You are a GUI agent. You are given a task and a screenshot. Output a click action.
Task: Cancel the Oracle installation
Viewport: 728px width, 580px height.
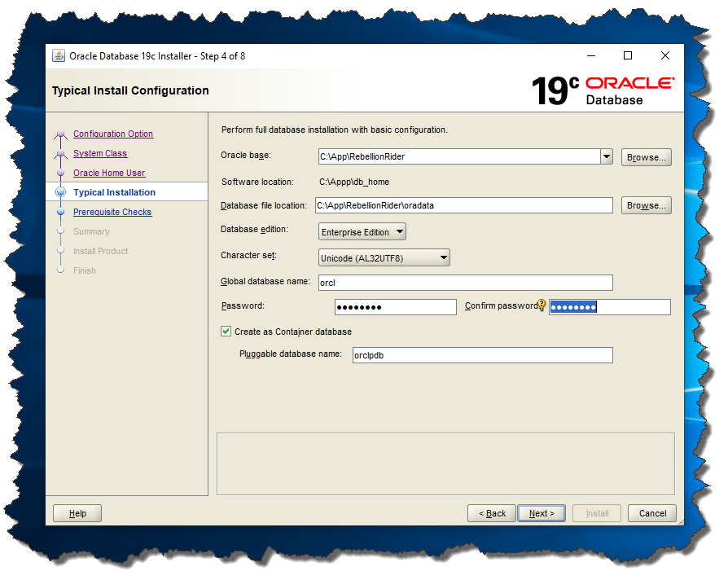click(651, 513)
